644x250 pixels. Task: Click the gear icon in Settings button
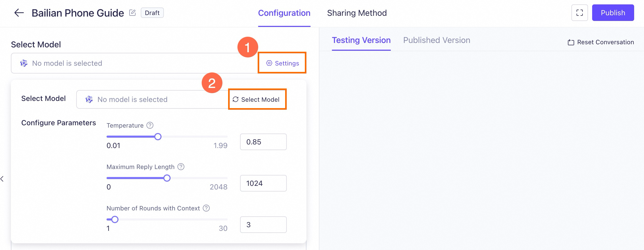[269, 63]
